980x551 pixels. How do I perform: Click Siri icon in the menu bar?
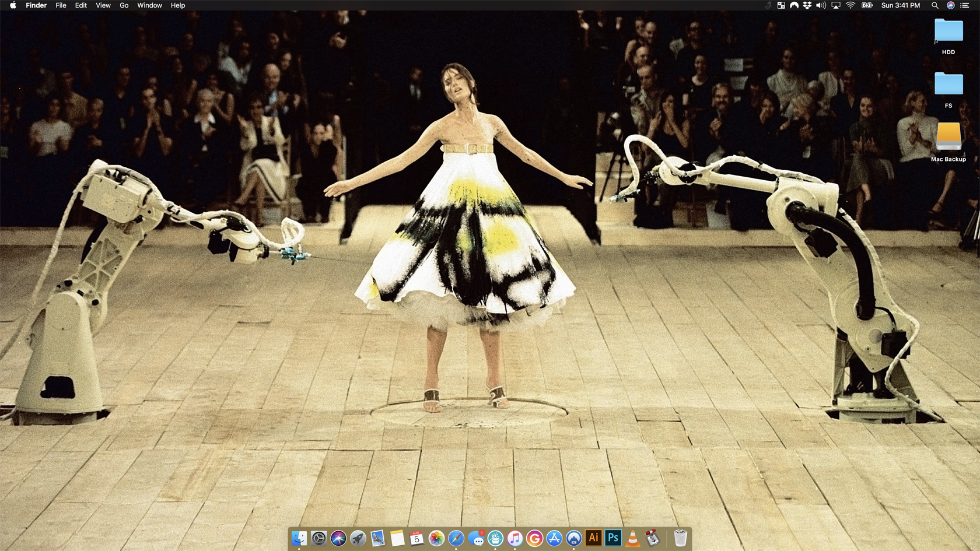click(x=951, y=5)
